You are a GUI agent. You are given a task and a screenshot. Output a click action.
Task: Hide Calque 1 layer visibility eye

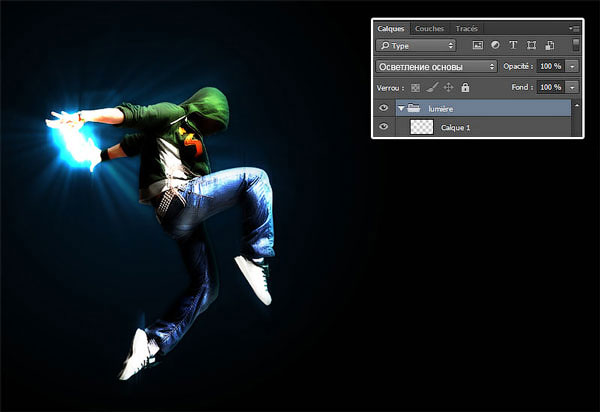click(384, 127)
